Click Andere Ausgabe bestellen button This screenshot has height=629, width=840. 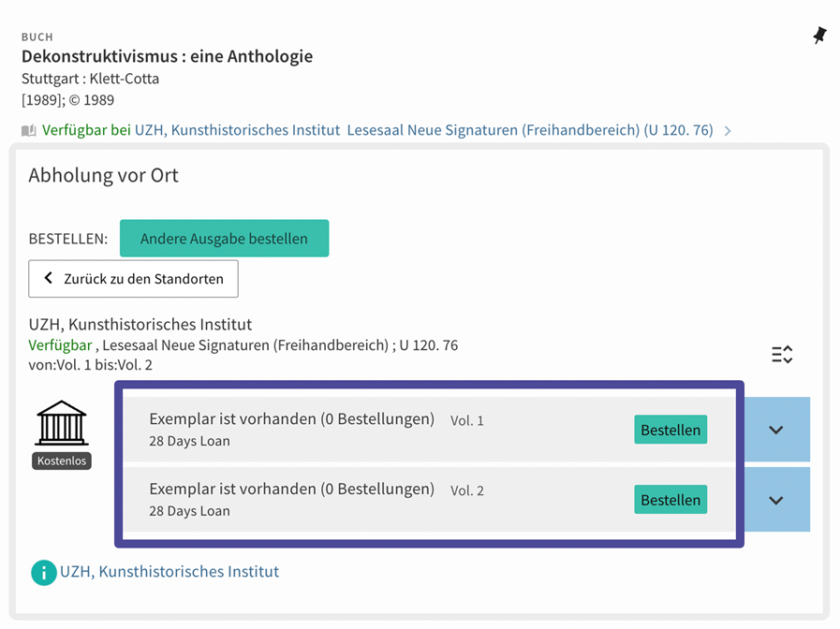[x=224, y=239]
